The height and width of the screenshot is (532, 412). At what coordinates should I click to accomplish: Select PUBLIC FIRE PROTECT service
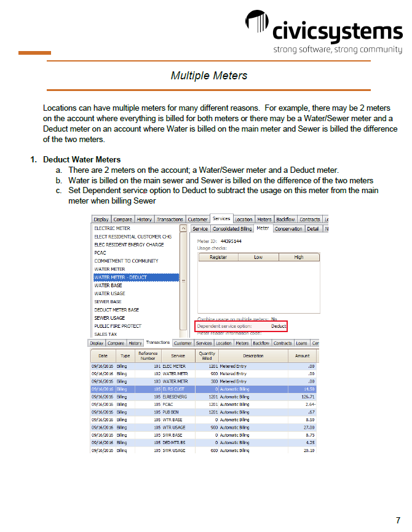pyautogui.click(x=117, y=326)
